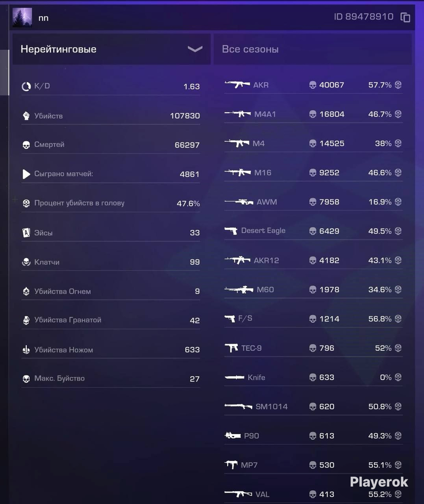This screenshot has height=504, width=424.
Task: Click the P90 weapon icon
Action: (x=233, y=436)
